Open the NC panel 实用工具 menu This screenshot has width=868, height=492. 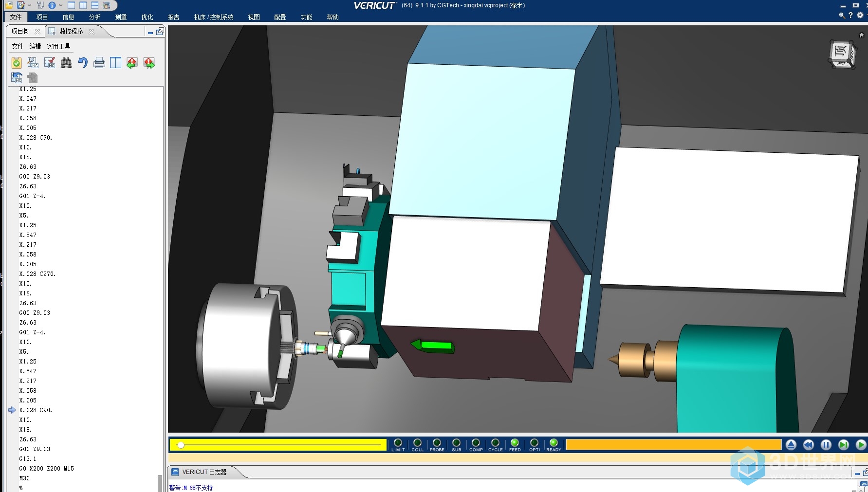(x=58, y=46)
